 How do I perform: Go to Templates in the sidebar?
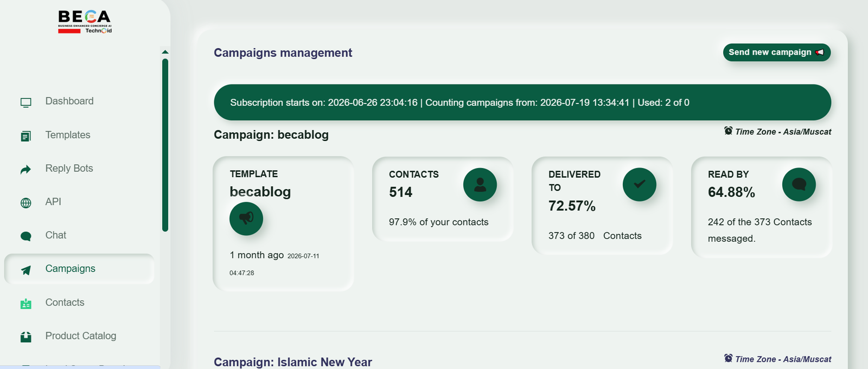[68, 135]
